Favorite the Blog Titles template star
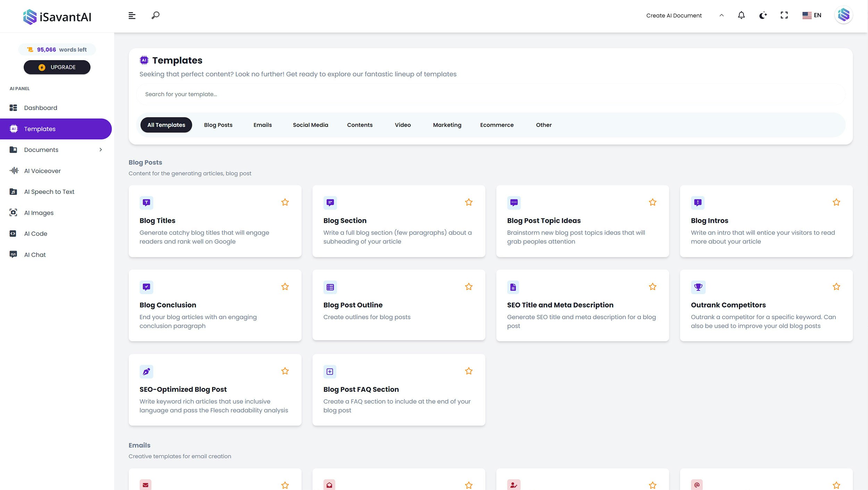The height and width of the screenshot is (490, 868). coord(285,202)
